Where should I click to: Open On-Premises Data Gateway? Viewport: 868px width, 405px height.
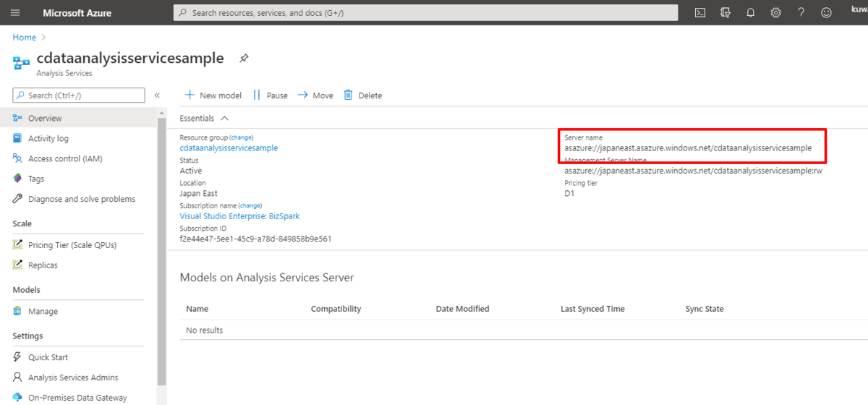(x=78, y=398)
